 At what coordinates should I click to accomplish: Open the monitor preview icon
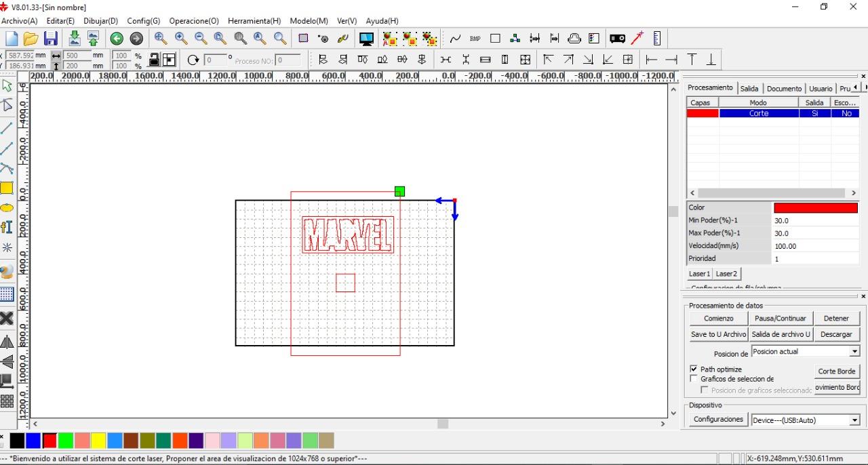366,39
